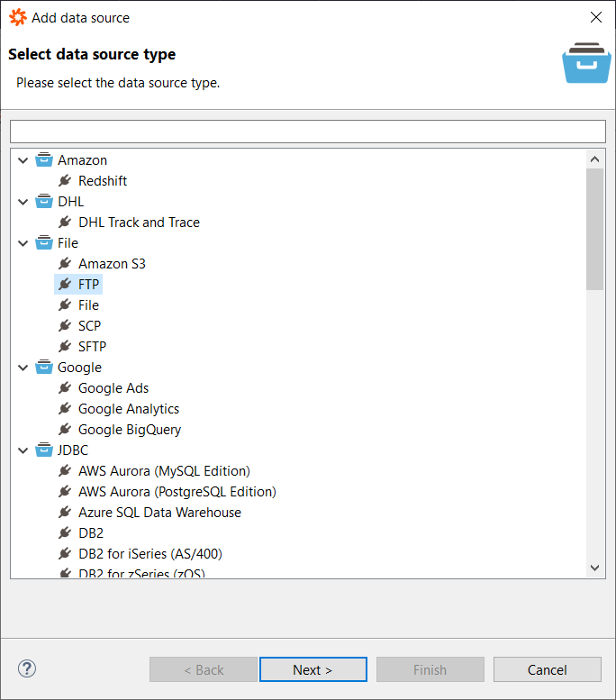Viewport: 616px width, 700px height.
Task: Click the SFTP plug icon
Action: 65,347
